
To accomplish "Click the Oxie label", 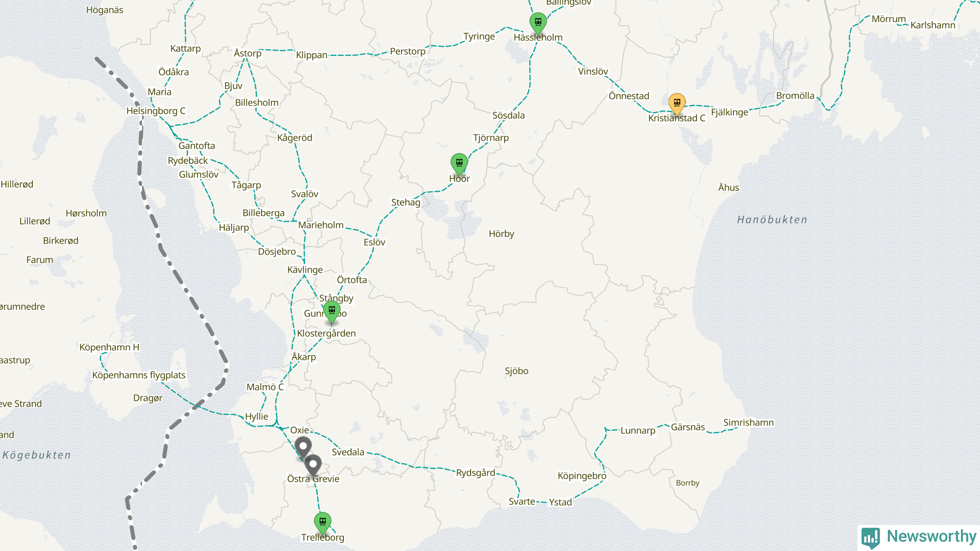I will tap(299, 430).
